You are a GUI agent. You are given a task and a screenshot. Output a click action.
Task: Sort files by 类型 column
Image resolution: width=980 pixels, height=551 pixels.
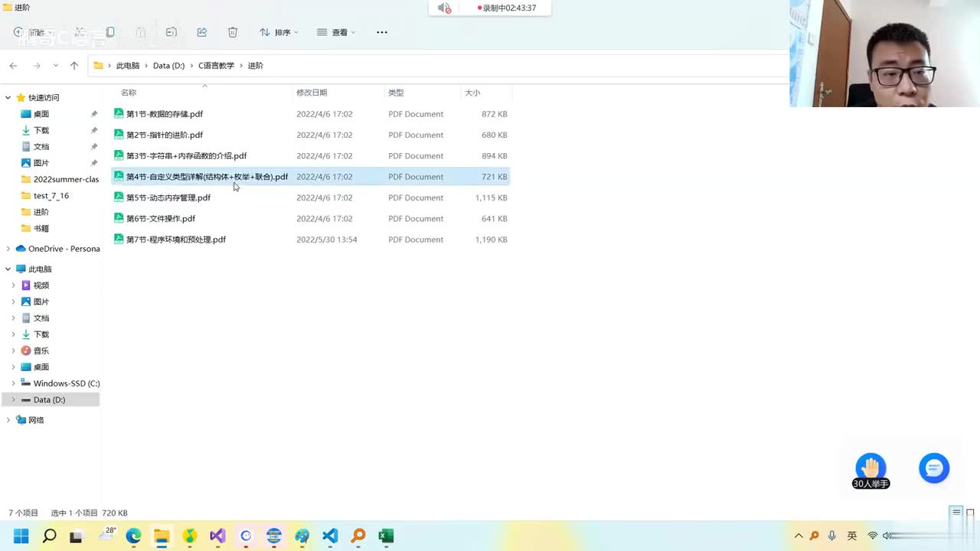tap(396, 93)
